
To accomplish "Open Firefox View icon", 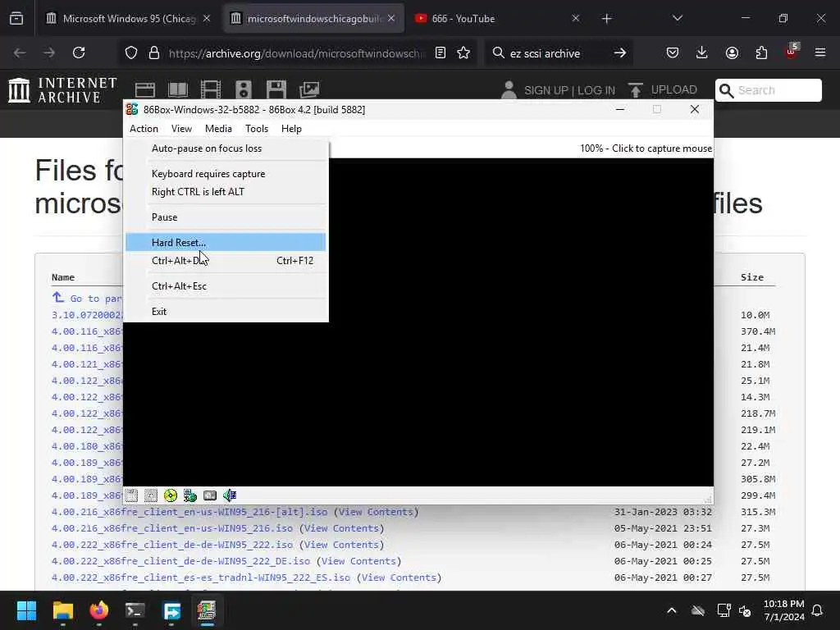I will (16, 18).
